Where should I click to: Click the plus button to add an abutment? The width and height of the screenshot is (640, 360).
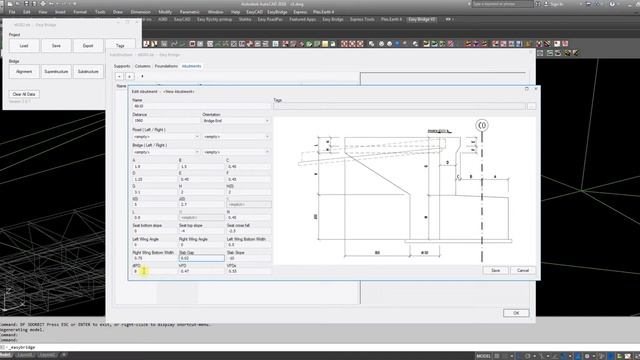point(129,76)
